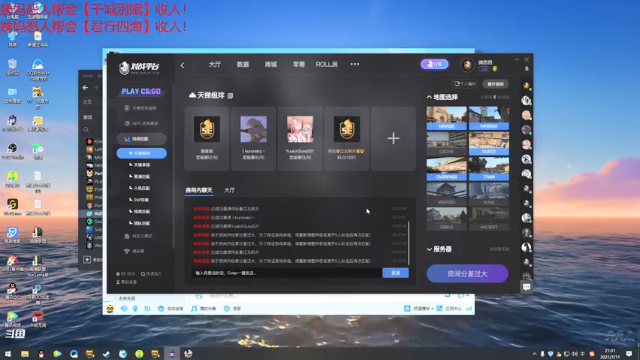Open the three-dots more menu in top navigation
Screen dimensions: 640x360
[x=355, y=64]
